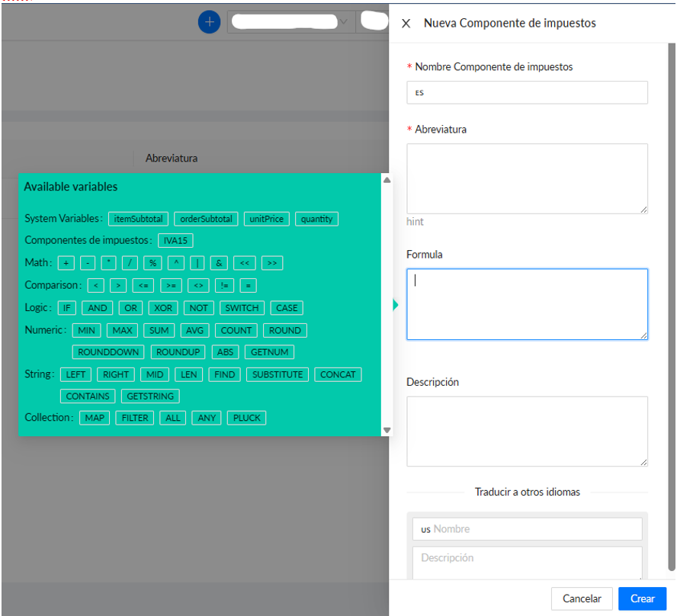This screenshot has height=616, width=677.
Task: Insert the FILTER collection function
Action: point(135,418)
